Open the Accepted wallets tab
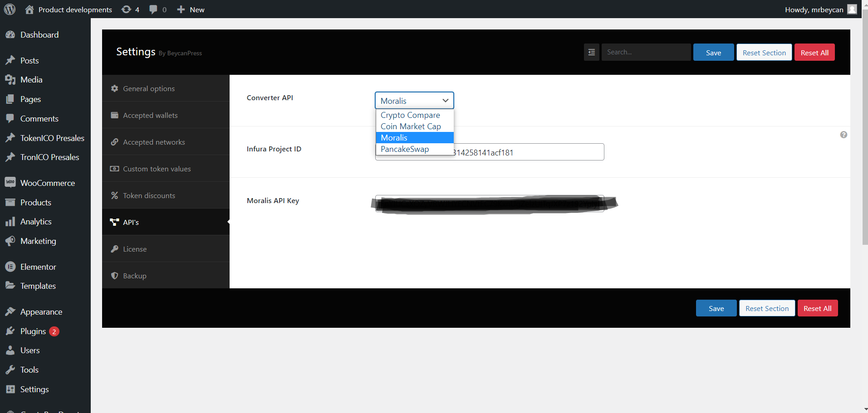This screenshot has width=868, height=413. [166, 115]
